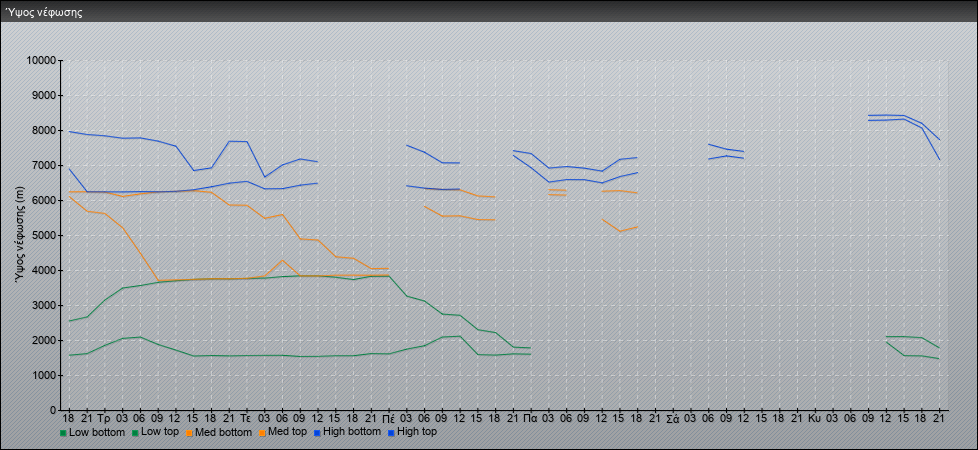Click the Πέ day marker on x-axis
This screenshot has height=450, width=978.
(x=388, y=417)
